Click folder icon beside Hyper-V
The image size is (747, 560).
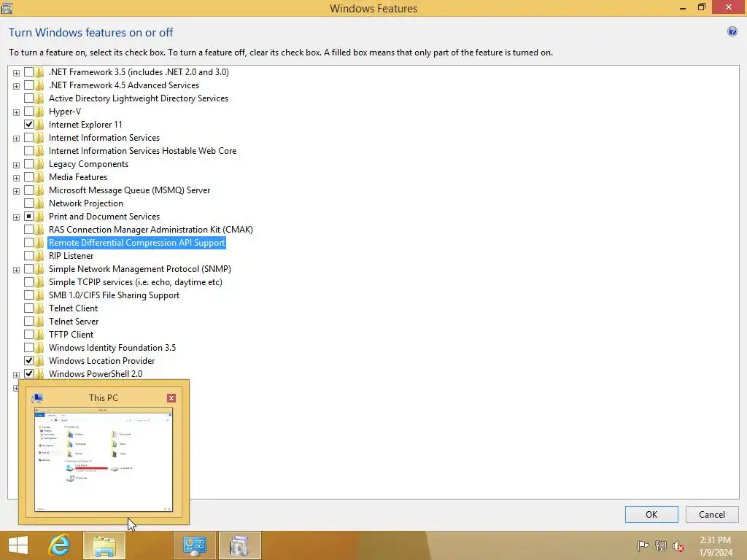tap(39, 112)
